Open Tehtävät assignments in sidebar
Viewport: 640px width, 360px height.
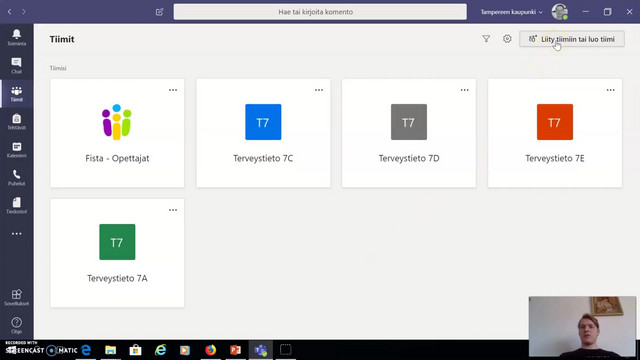click(x=16, y=122)
